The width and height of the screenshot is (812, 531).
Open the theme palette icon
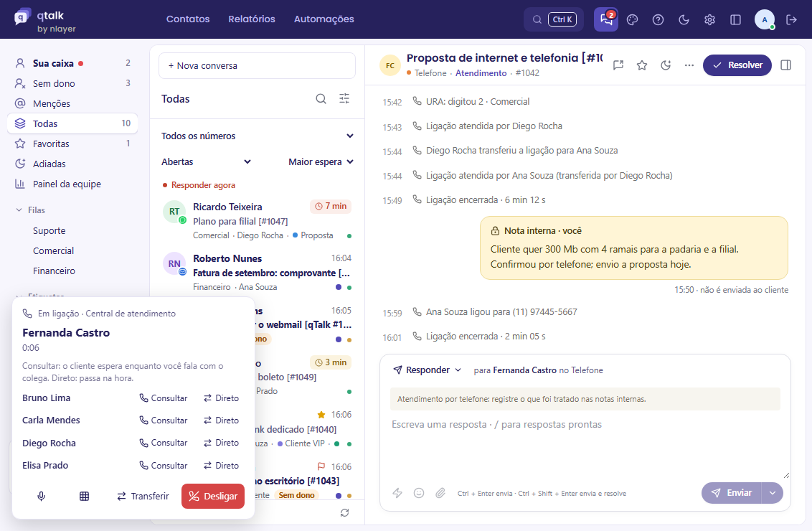(632, 19)
